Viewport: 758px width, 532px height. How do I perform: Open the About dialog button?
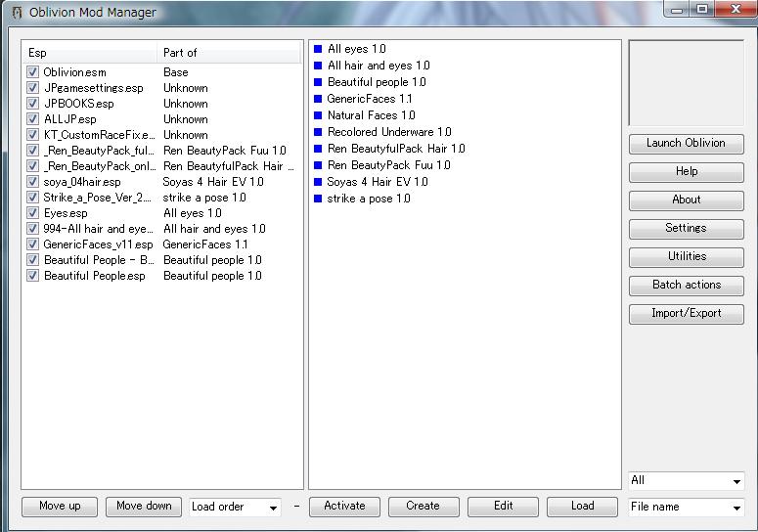coord(686,200)
